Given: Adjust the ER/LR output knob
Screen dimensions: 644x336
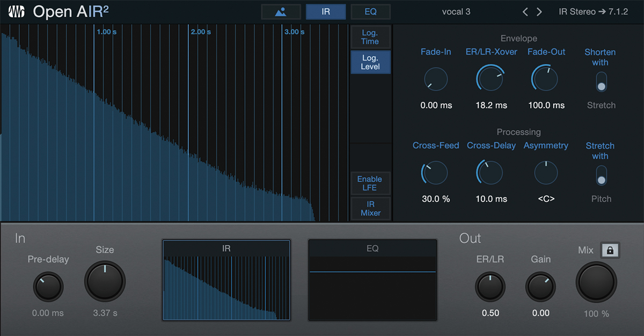Looking at the screenshot, I should [491, 286].
